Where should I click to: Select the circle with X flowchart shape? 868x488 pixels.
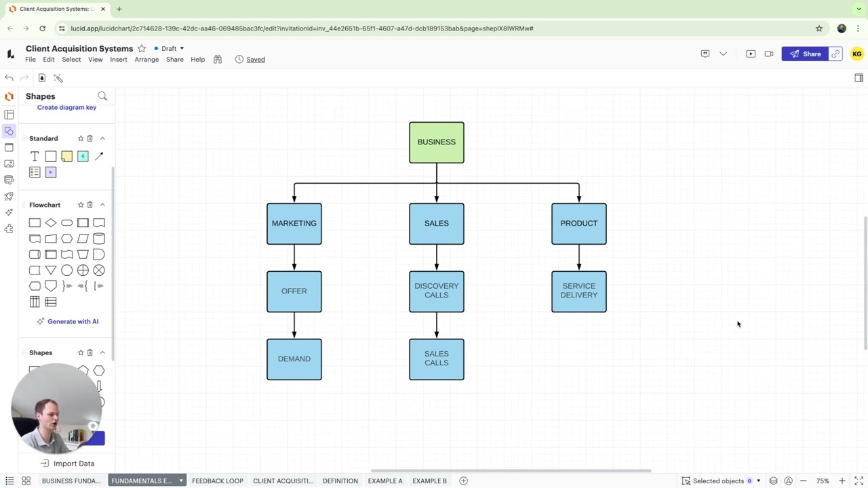click(99, 270)
